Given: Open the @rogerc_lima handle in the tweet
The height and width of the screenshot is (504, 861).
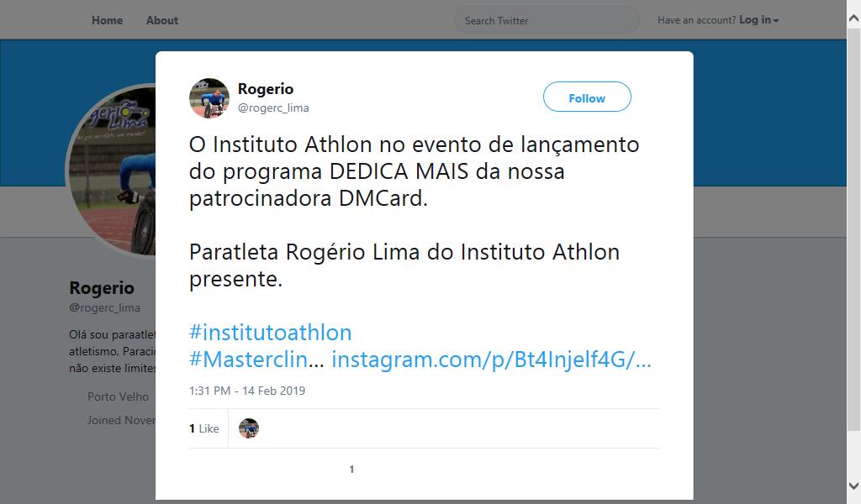Looking at the screenshot, I should (x=273, y=108).
